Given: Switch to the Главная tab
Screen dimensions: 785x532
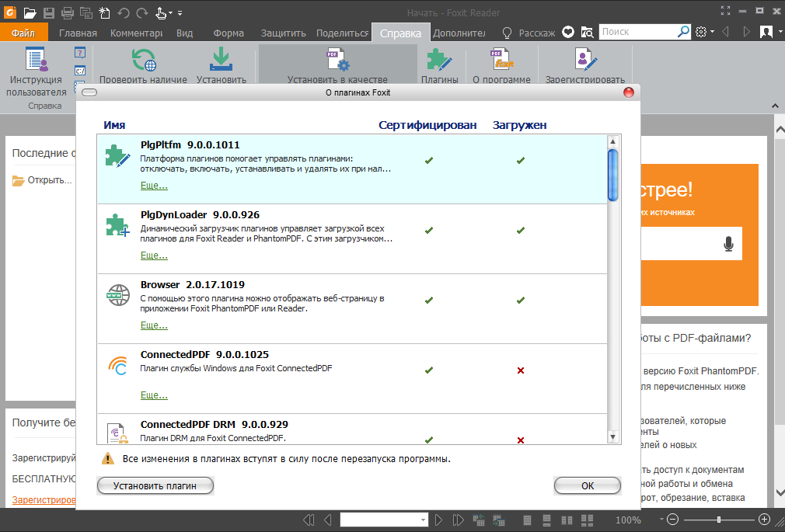Looking at the screenshot, I should pyautogui.click(x=78, y=33).
